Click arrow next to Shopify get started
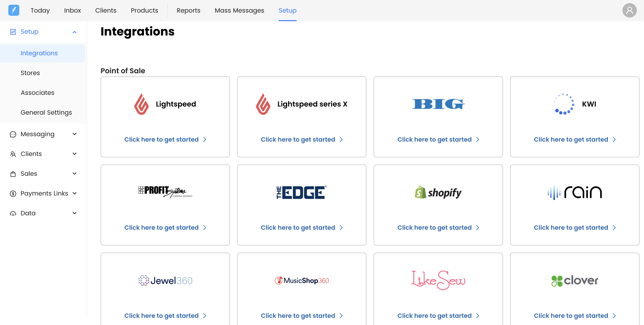The height and width of the screenshot is (325, 644). [478, 228]
